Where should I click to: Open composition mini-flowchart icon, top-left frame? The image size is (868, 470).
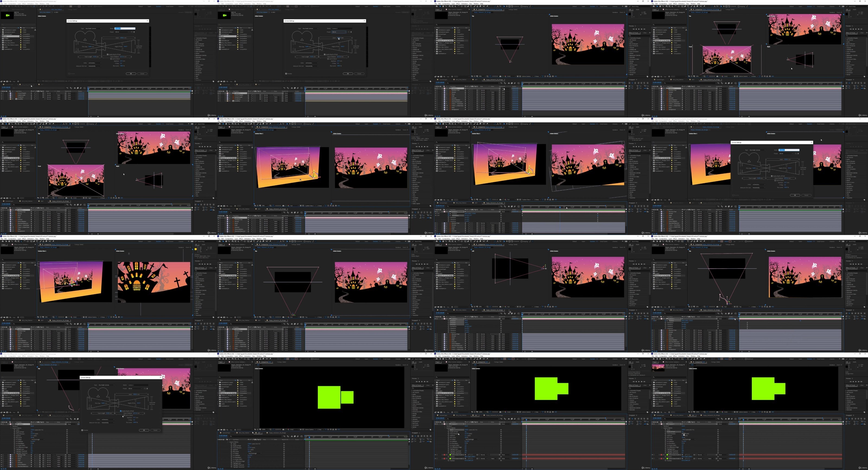[x=67, y=88]
